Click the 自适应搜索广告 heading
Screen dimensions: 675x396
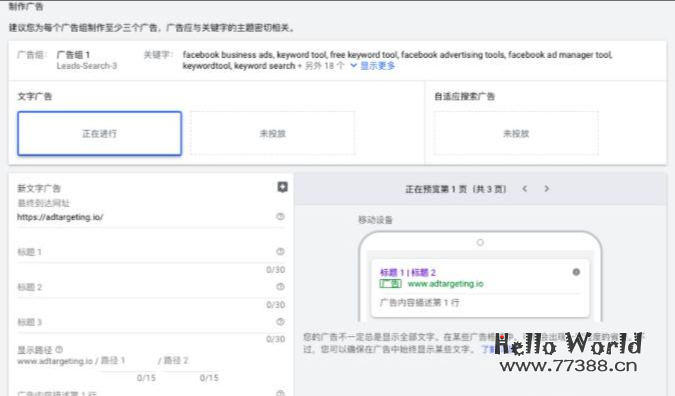click(x=464, y=96)
